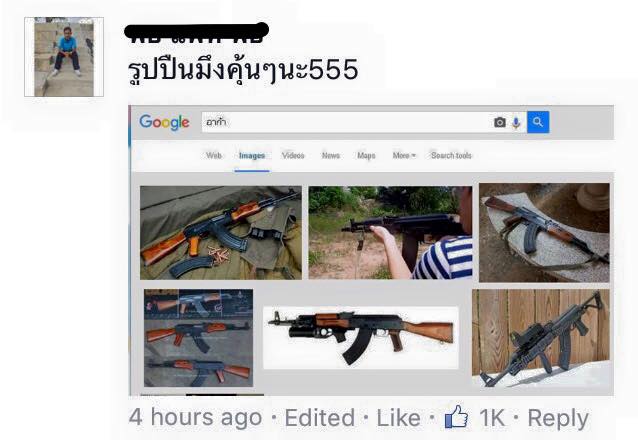This screenshot has width=638, height=440.
Task: Click the Reply link under comment
Action: tap(558, 419)
